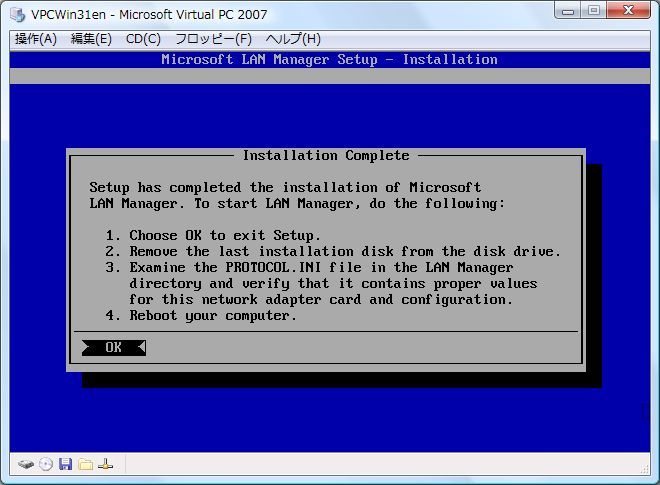Click the network adapter status icon
Image resolution: width=660 pixels, height=485 pixels.
pos(105,464)
